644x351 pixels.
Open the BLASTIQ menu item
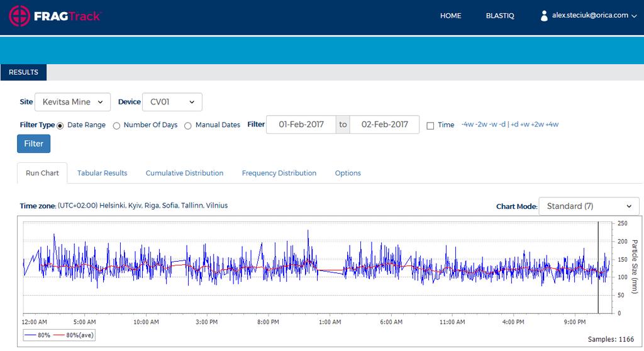click(x=500, y=16)
